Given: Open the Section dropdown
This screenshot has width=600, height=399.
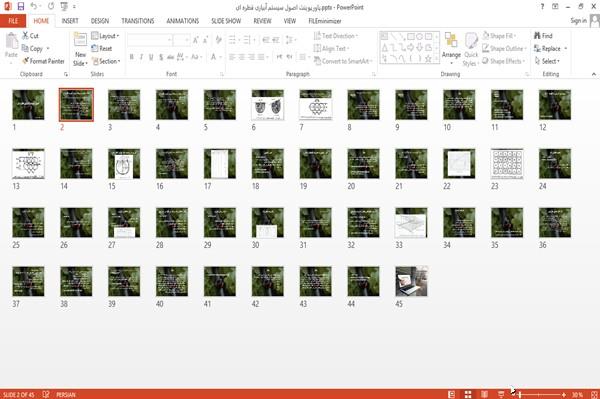Looking at the screenshot, I should 106,61.
